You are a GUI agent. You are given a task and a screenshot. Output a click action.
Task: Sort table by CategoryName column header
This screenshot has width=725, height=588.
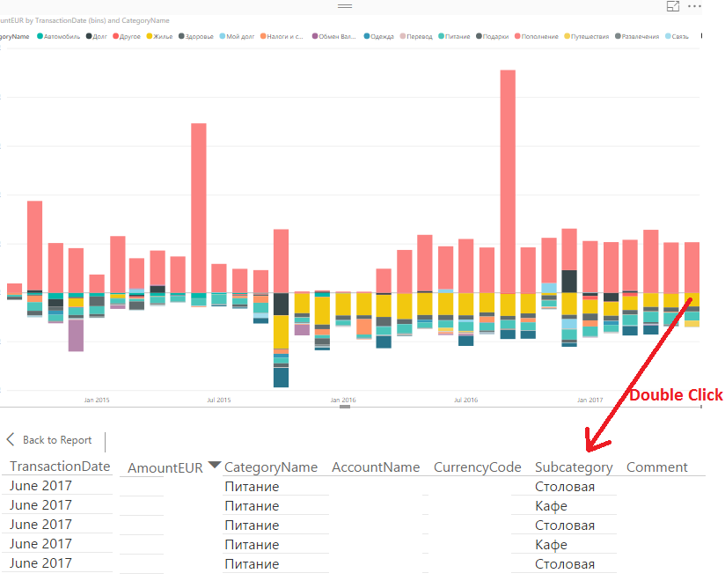pos(271,467)
